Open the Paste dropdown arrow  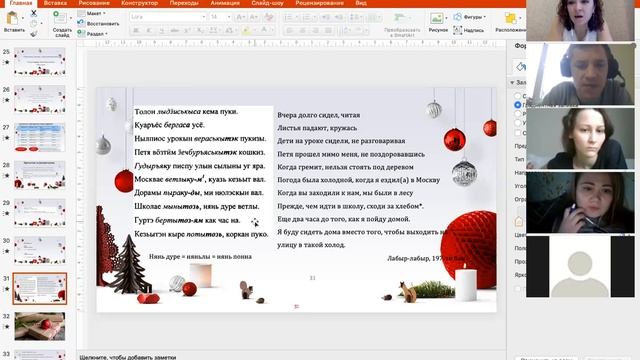[x=22, y=18]
